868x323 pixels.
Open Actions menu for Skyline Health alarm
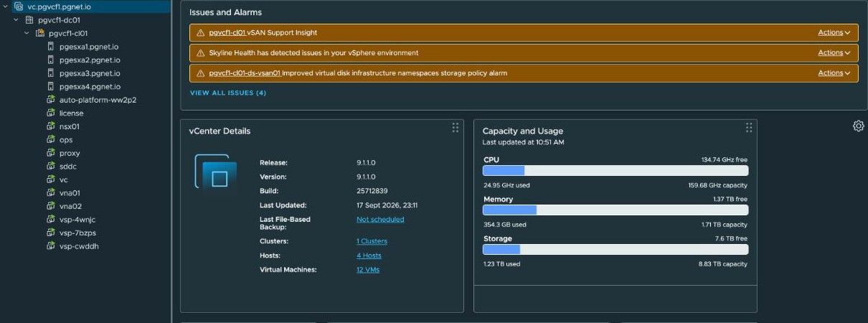tap(834, 52)
